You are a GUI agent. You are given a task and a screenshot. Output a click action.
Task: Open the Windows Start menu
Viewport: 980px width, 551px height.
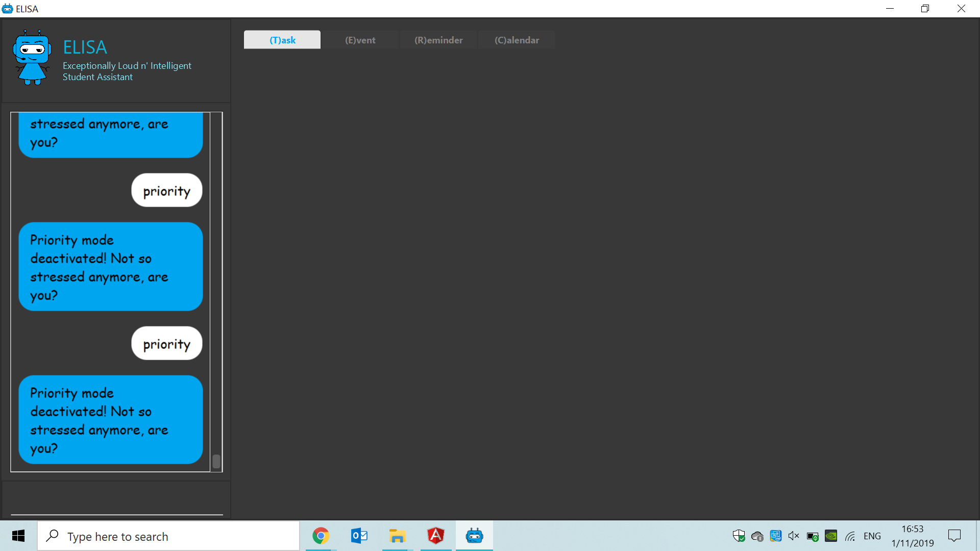[x=18, y=536]
